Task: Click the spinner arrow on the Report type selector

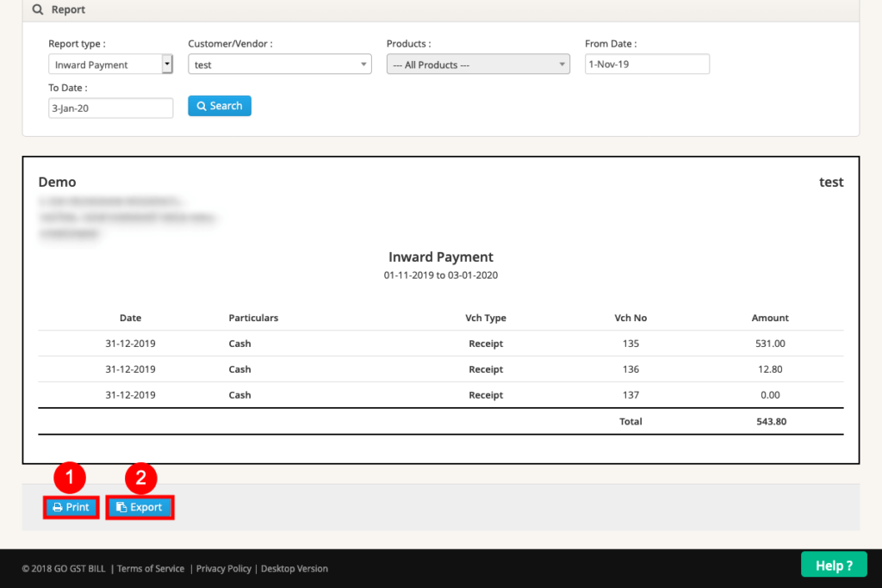Action: point(166,64)
